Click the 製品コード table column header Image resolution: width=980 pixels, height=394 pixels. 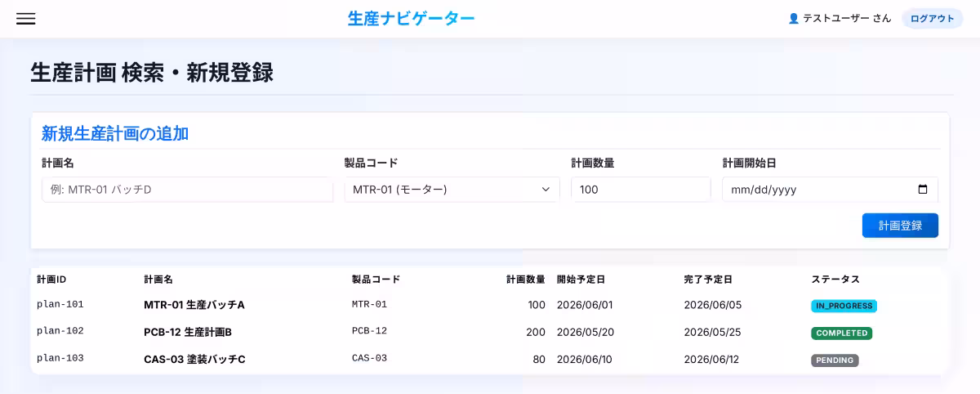376,280
